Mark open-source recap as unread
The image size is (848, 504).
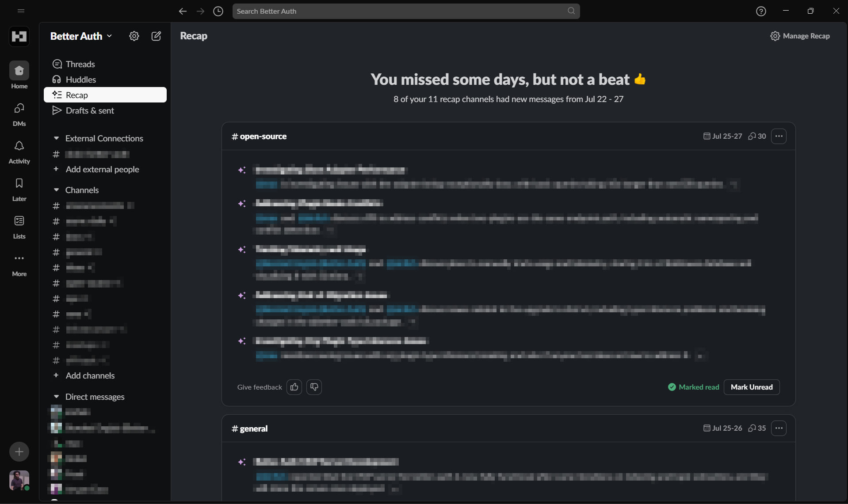[x=751, y=387]
